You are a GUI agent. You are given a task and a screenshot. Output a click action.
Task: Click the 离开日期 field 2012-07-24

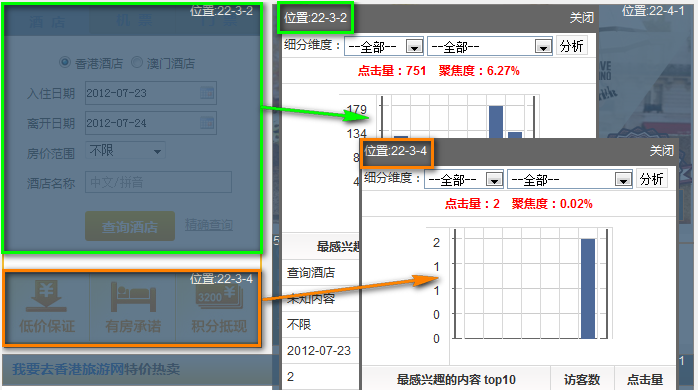point(151,123)
